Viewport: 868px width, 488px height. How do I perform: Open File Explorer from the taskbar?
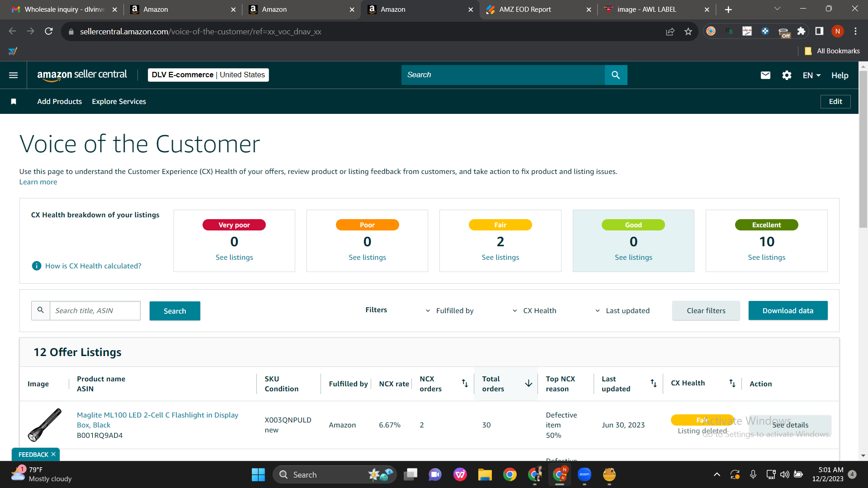click(485, 475)
